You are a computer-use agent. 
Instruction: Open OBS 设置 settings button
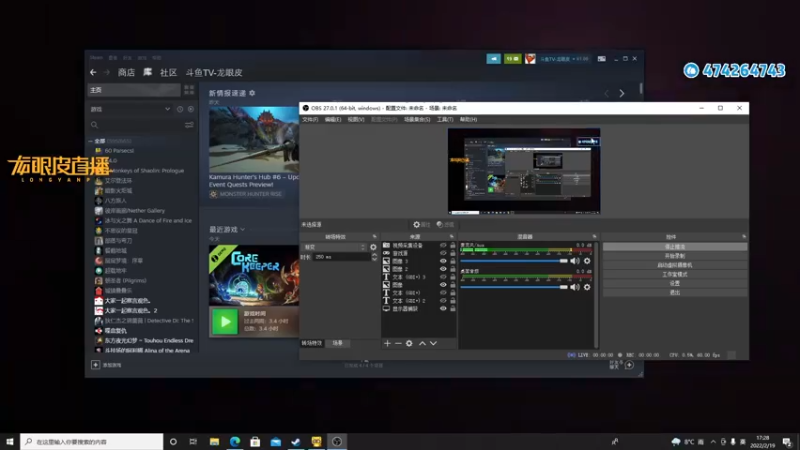point(675,284)
